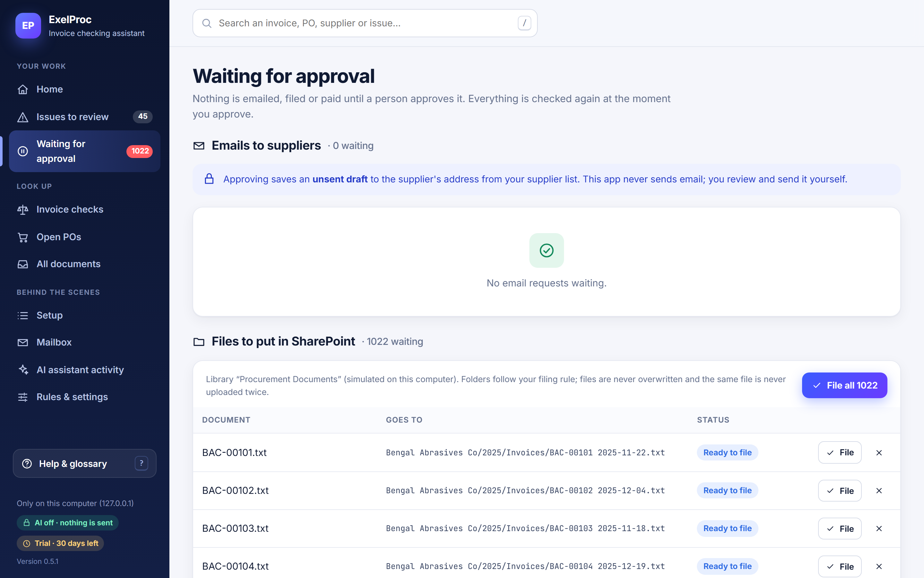
Task: Click the AI assistant activity sparkle icon
Action: pyautogui.click(x=23, y=370)
